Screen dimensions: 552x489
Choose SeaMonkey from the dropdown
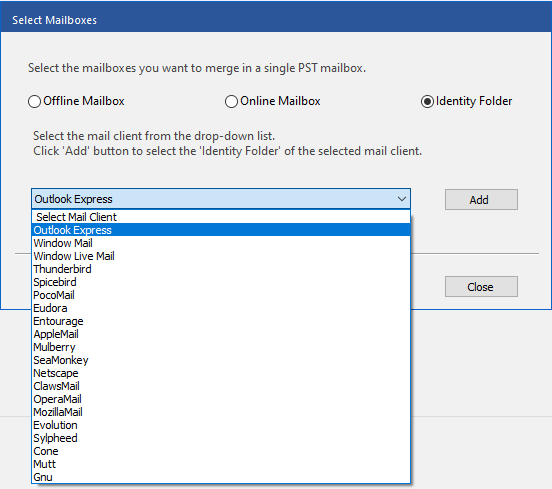point(221,360)
